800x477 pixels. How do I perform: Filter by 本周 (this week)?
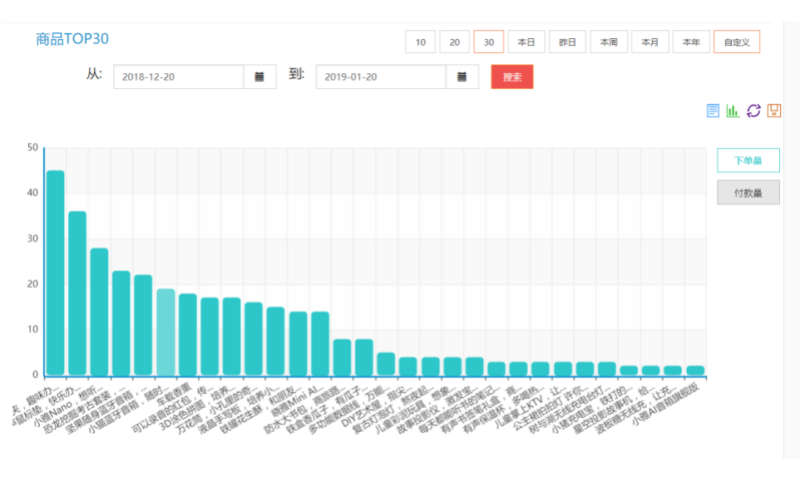click(x=608, y=42)
